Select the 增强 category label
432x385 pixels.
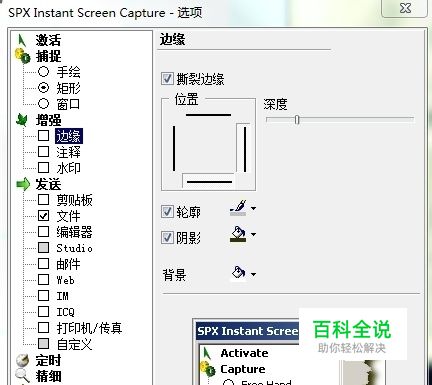click(49, 120)
